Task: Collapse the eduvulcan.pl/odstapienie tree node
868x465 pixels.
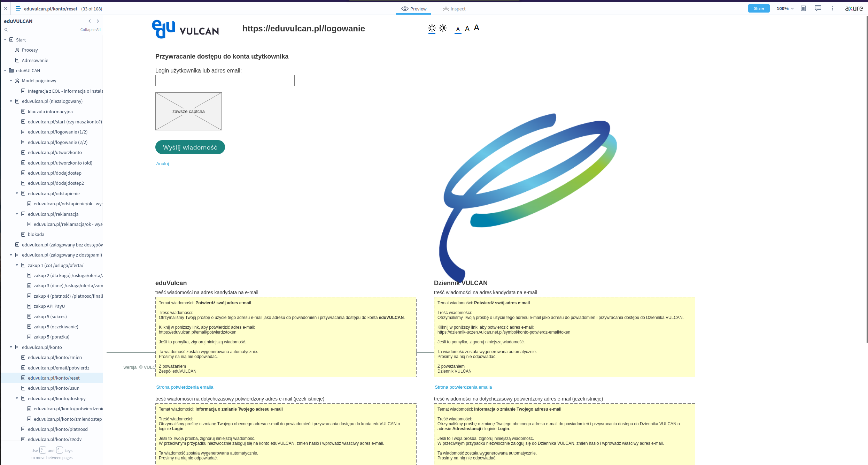Action: [x=17, y=193]
